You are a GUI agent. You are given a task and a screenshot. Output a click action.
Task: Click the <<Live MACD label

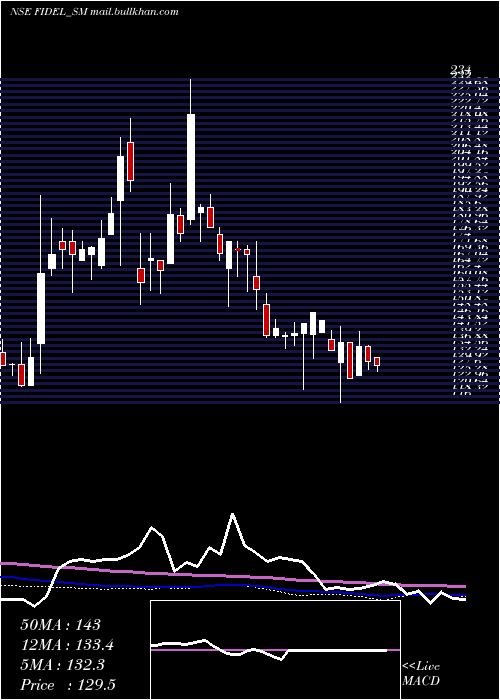(421, 674)
